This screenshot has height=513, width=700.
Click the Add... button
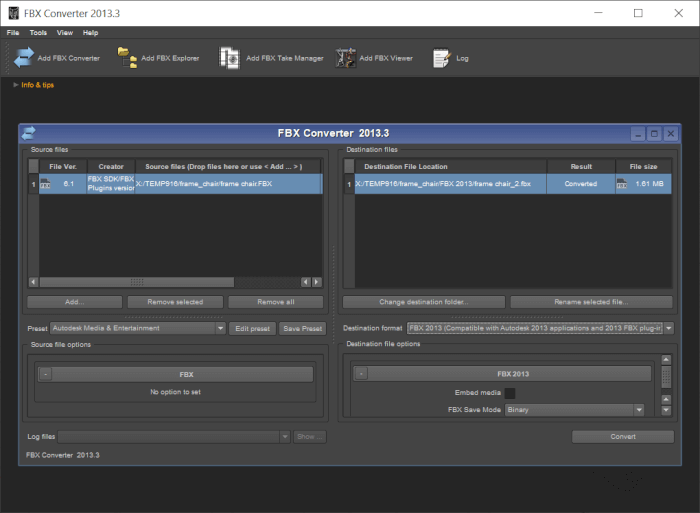75,302
